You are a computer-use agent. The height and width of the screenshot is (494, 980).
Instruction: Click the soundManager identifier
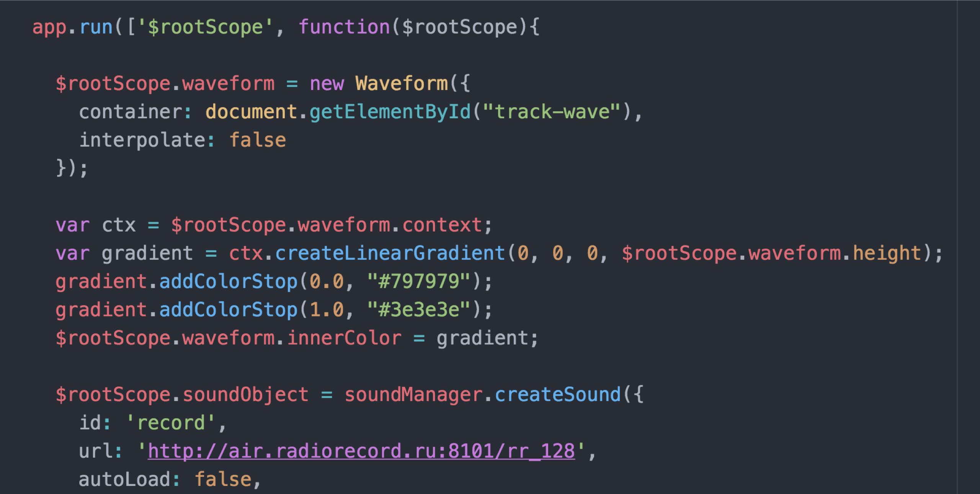tap(413, 395)
